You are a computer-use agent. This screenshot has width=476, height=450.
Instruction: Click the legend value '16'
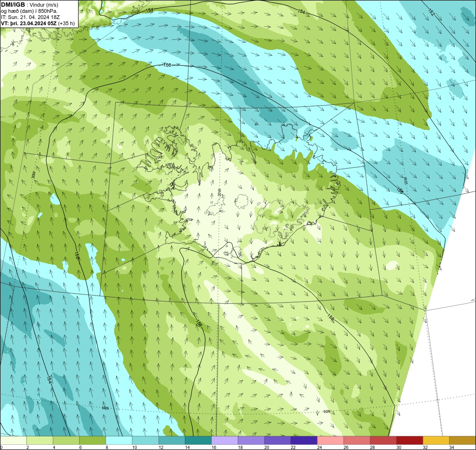click(x=214, y=447)
